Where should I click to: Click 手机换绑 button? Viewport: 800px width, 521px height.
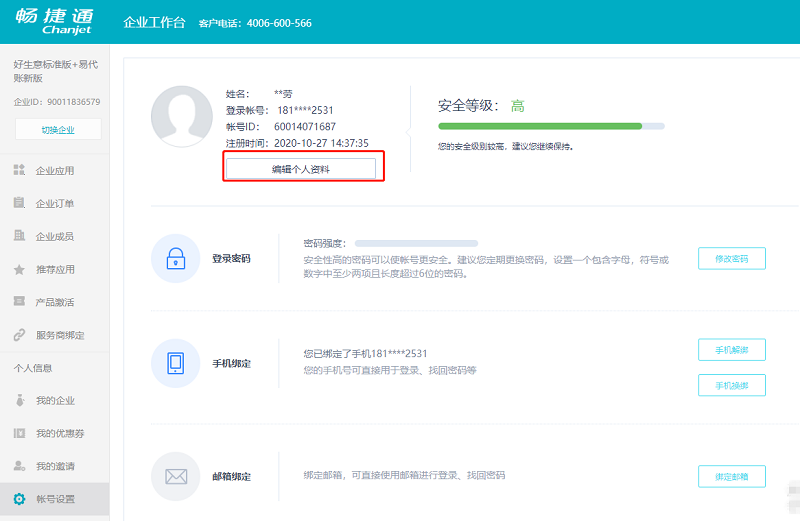(732, 385)
